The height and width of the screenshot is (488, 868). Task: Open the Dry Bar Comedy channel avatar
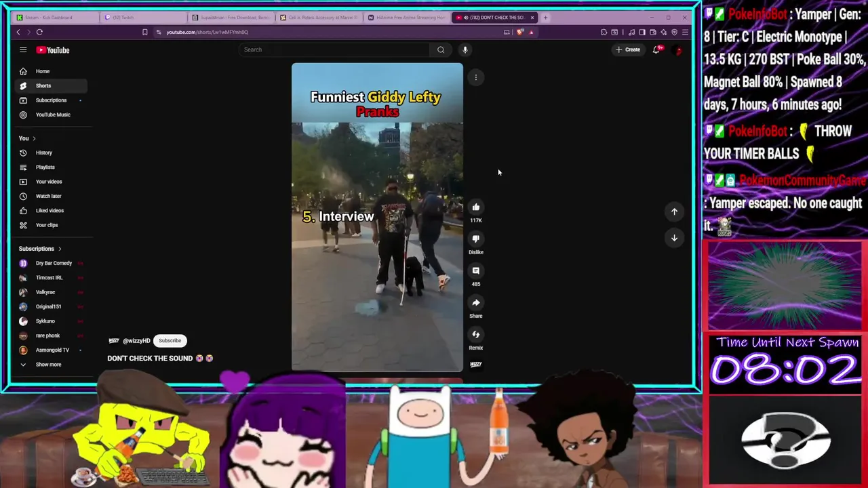(23, 263)
